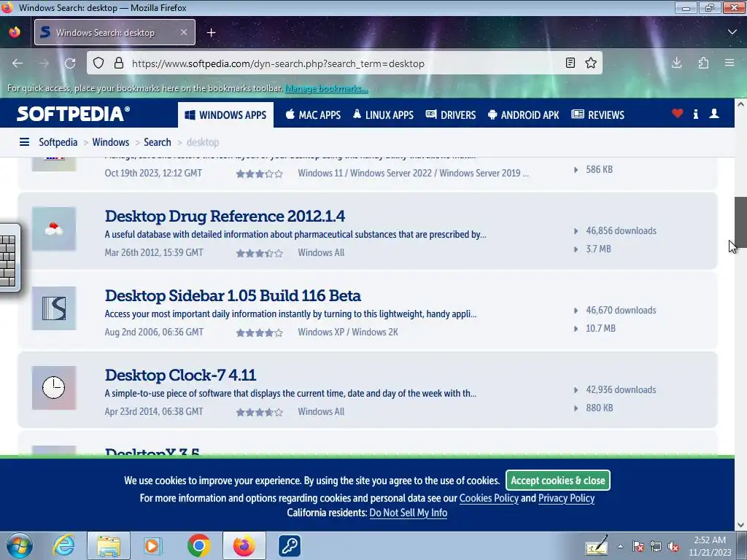Click the address bar URL field
The height and width of the screenshot is (560, 747).
point(343,63)
